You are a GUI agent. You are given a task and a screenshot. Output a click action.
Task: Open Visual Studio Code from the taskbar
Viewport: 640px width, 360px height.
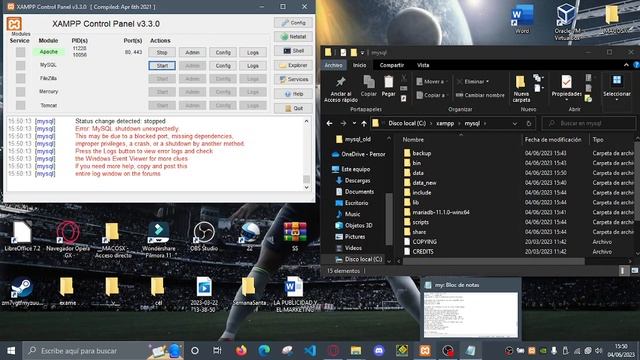[x=310, y=351]
